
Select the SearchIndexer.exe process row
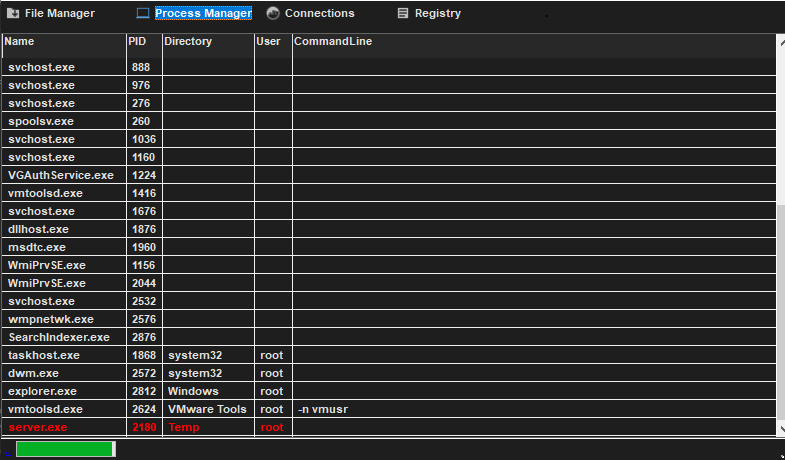[x=58, y=337]
